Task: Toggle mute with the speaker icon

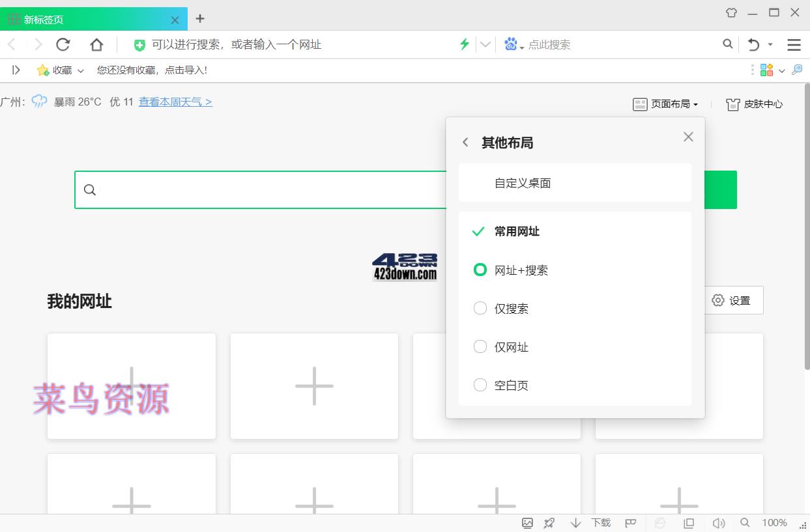Action: 719,522
